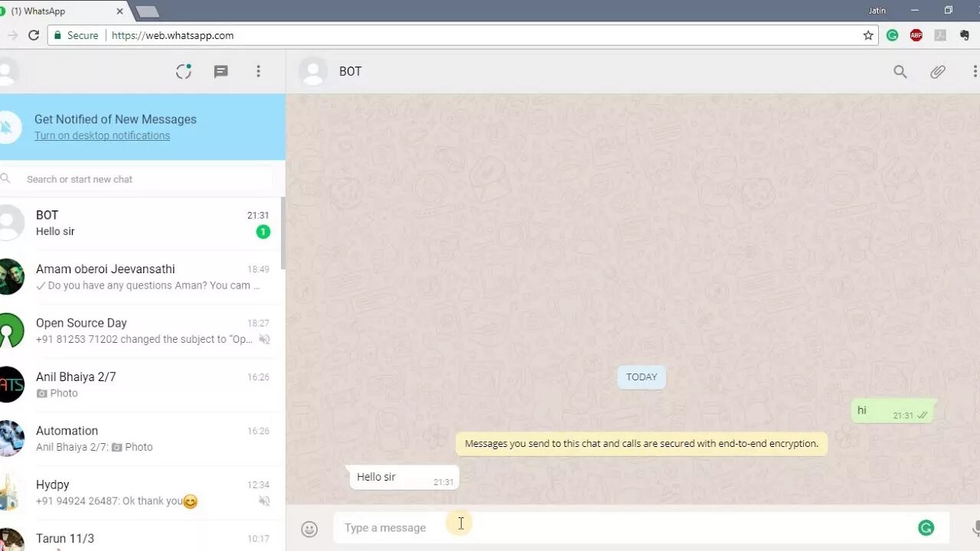980x551 pixels.
Task: Click the Jatin profile button in Chrome
Action: [x=877, y=11]
